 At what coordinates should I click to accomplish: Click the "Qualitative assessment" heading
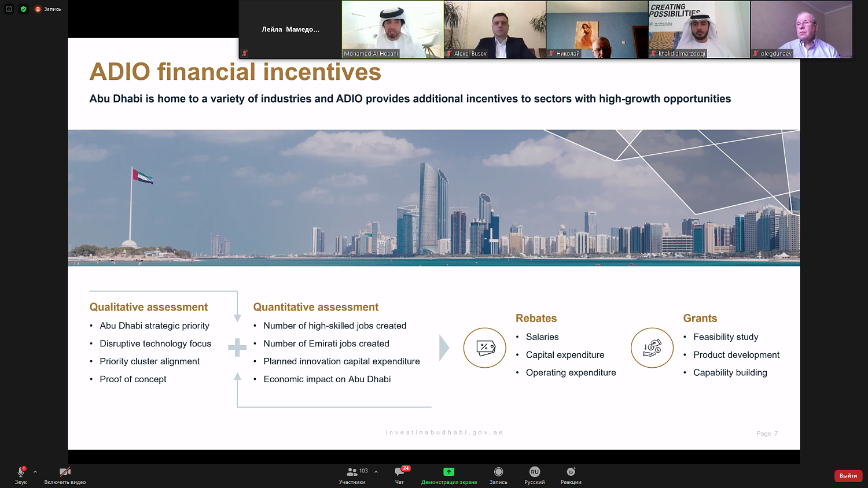(x=148, y=307)
